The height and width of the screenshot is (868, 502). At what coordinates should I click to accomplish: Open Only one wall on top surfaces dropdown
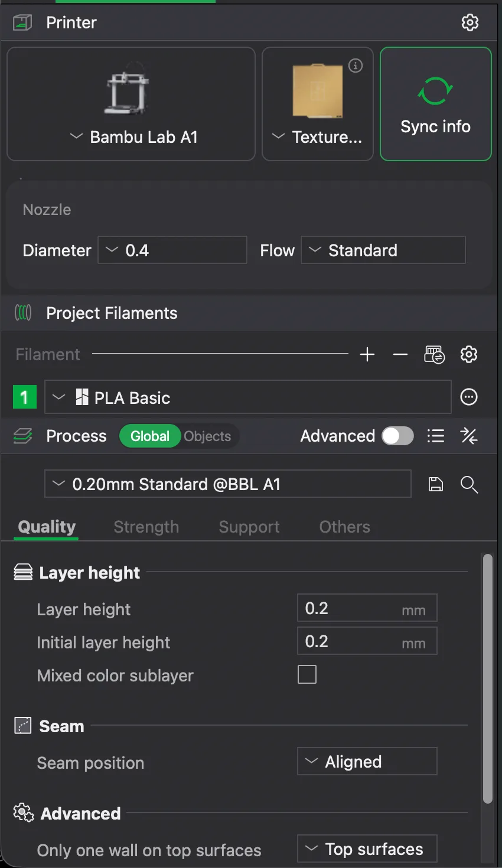(367, 849)
